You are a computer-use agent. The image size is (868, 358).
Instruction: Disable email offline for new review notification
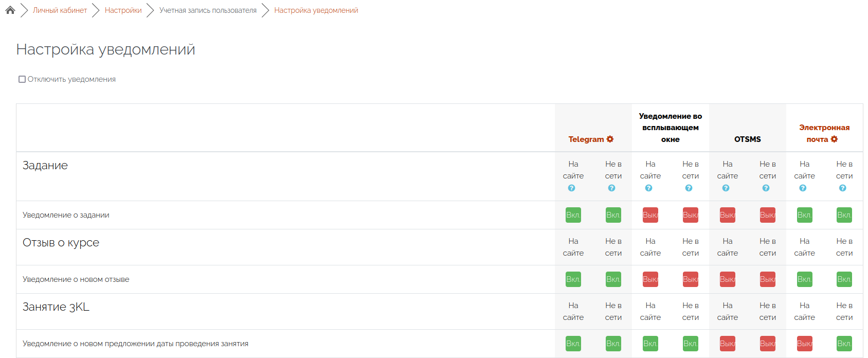tap(844, 279)
